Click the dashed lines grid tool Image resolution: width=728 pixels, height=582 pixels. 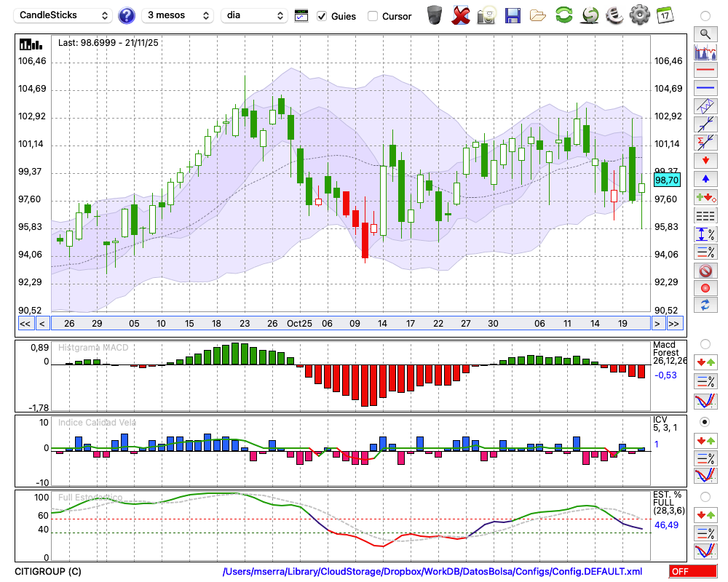[x=705, y=215]
